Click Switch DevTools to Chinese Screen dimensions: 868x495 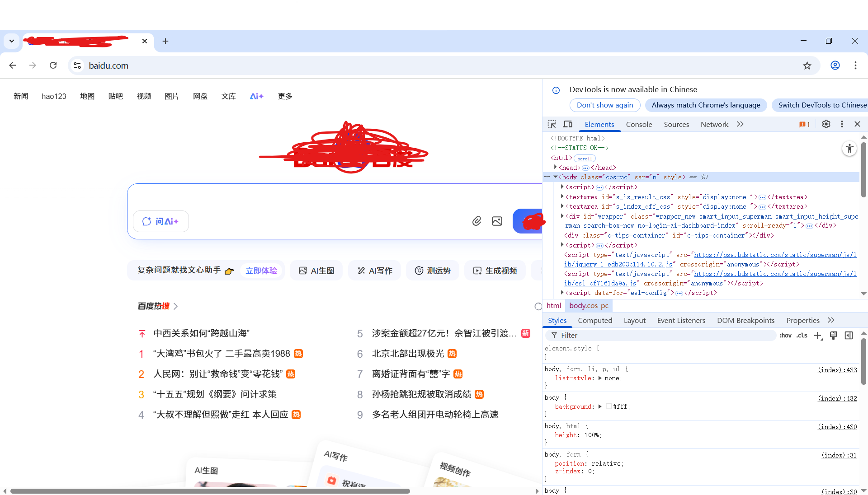pyautogui.click(x=822, y=105)
